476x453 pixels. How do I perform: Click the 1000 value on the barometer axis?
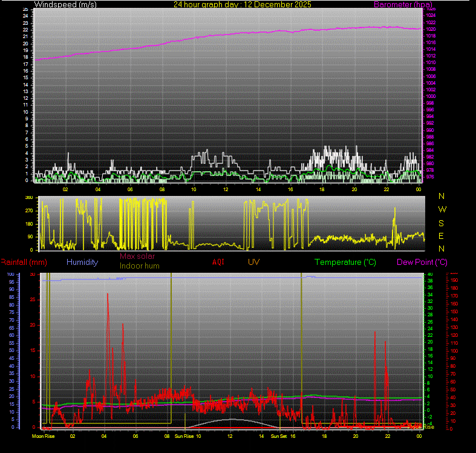[431, 96]
